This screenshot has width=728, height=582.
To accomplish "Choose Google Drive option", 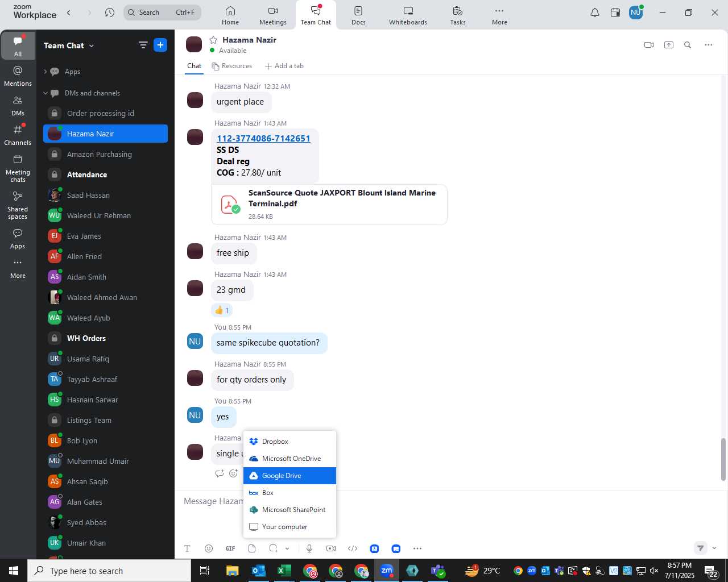I will click(x=289, y=476).
